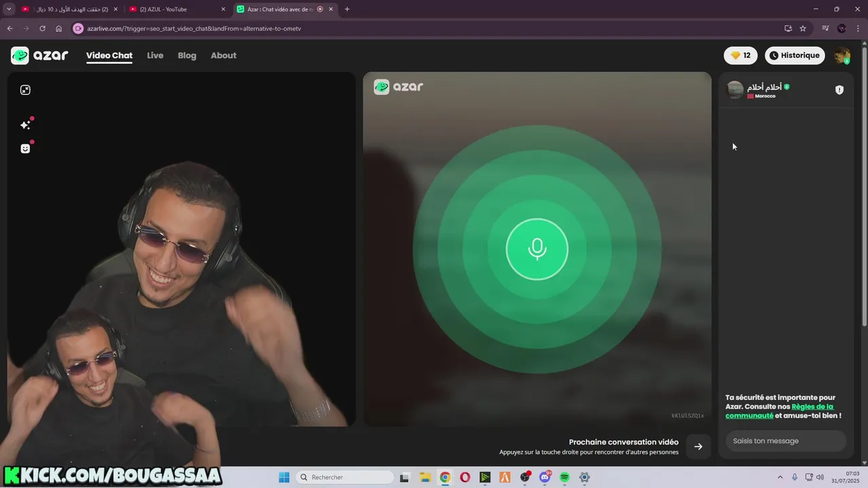Image resolution: width=868 pixels, height=488 pixels.
Task: Open the Historique button
Action: point(794,56)
